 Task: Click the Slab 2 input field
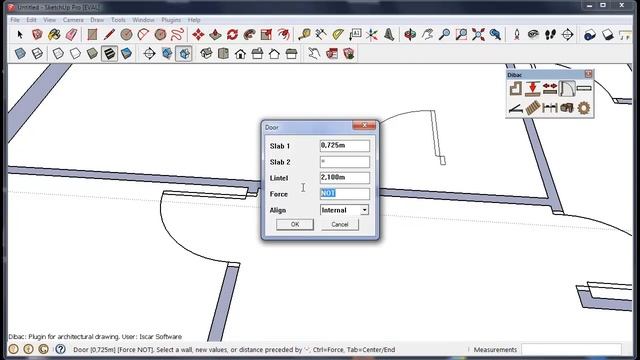pos(344,162)
